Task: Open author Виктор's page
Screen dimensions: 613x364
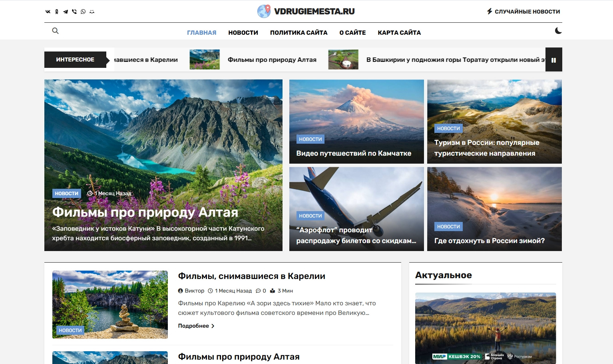Action: click(x=194, y=291)
